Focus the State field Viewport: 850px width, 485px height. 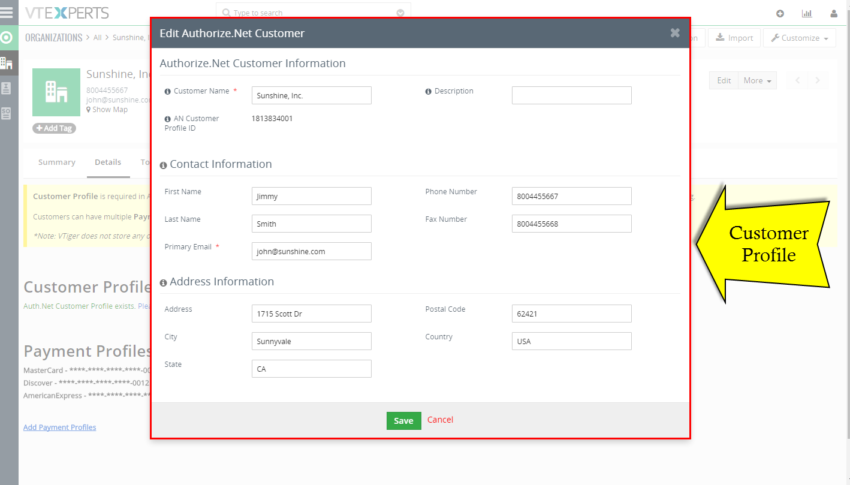pyautogui.click(x=312, y=369)
